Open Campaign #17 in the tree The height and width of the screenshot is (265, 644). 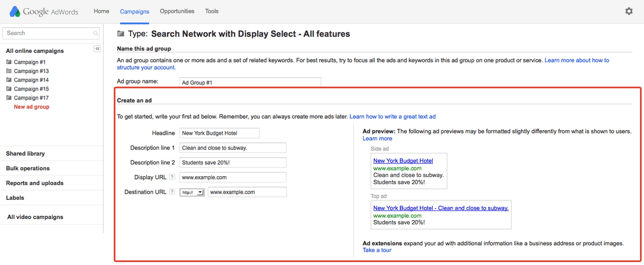click(31, 98)
